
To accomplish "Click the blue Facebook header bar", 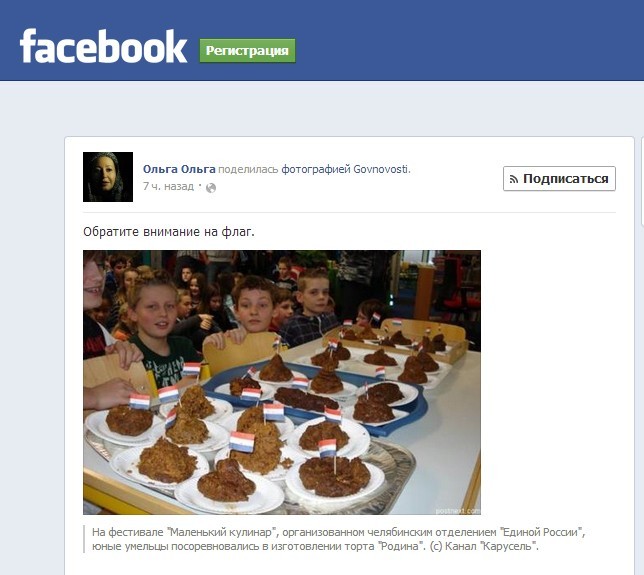I will pyautogui.click(x=322, y=40).
